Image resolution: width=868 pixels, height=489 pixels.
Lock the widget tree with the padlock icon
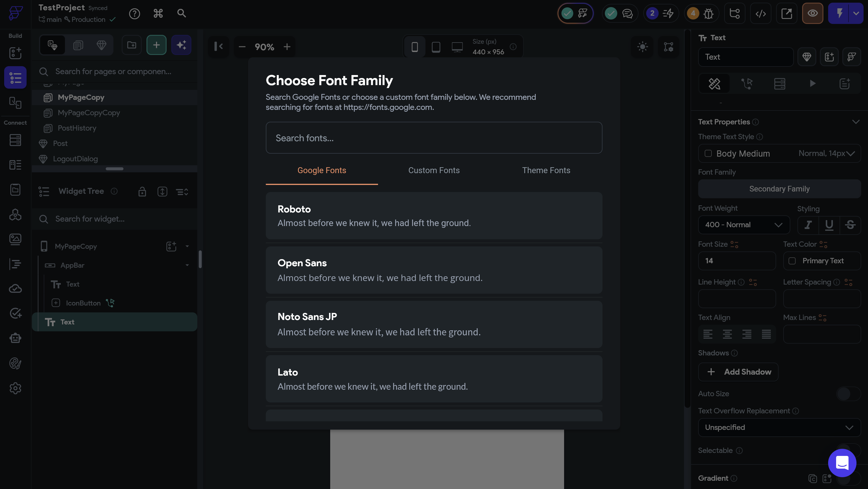click(x=142, y=192)
